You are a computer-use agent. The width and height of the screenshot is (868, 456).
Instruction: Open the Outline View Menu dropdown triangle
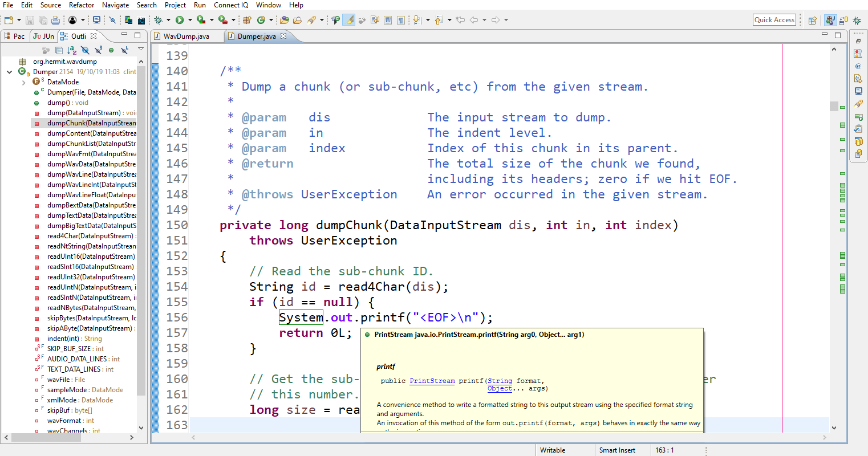pos(140,50)
